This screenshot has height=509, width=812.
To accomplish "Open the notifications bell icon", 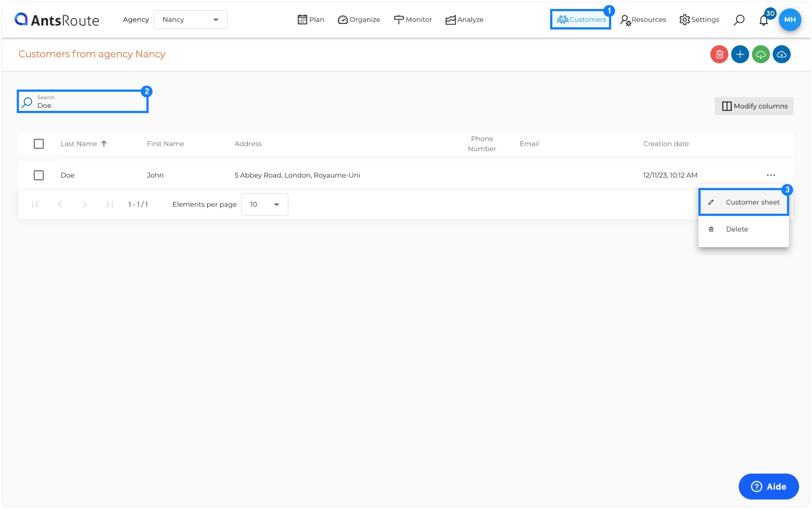I will pyautogui.click(x=763, y=20).
